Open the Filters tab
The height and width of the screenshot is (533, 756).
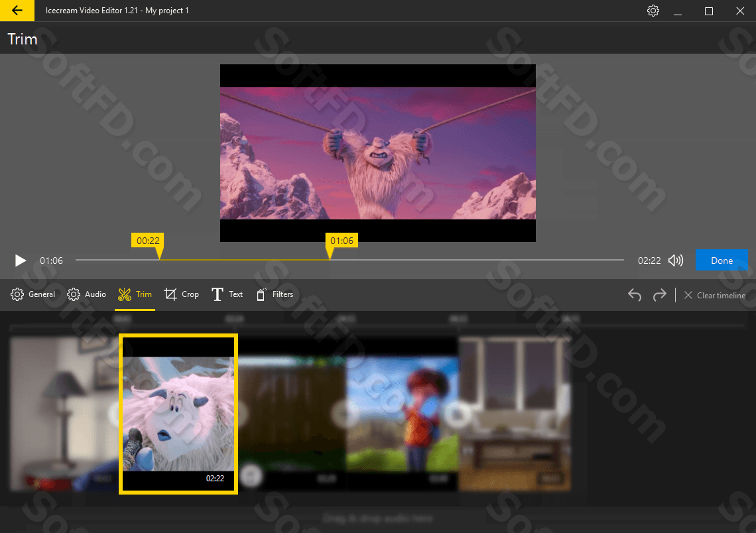[275, 294]
